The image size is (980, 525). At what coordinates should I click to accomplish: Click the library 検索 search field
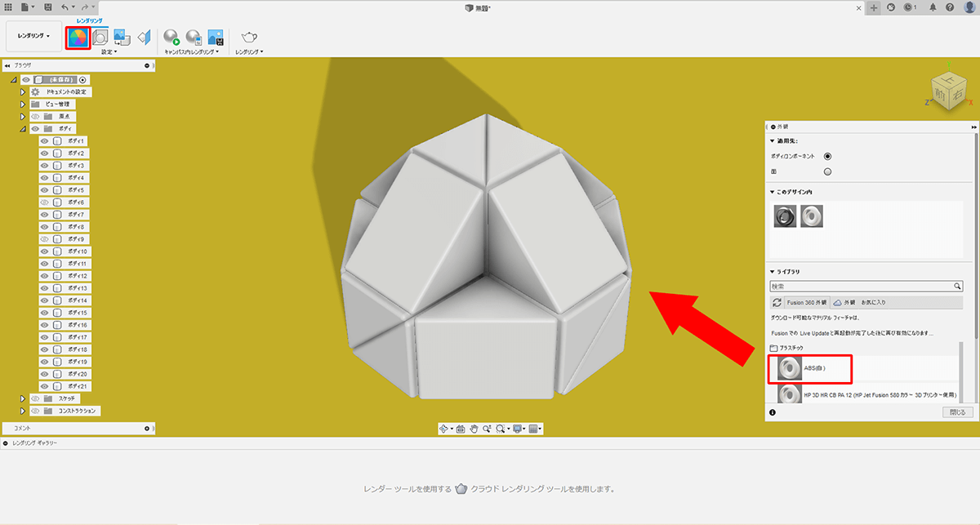pos(866,287)
